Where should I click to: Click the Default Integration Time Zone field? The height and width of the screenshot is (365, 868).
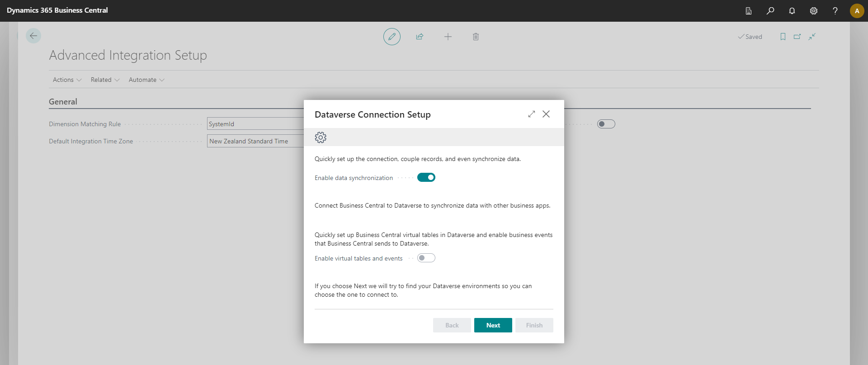255,141
